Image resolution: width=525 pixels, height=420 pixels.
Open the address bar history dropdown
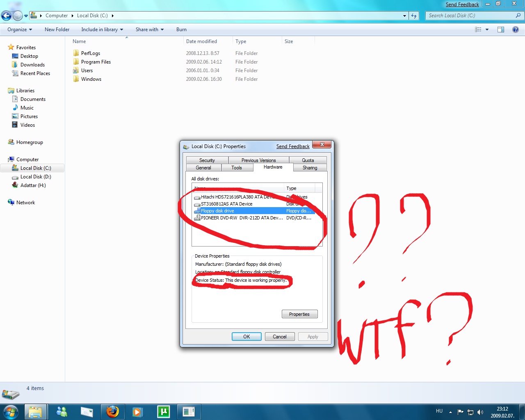(404, 16)
